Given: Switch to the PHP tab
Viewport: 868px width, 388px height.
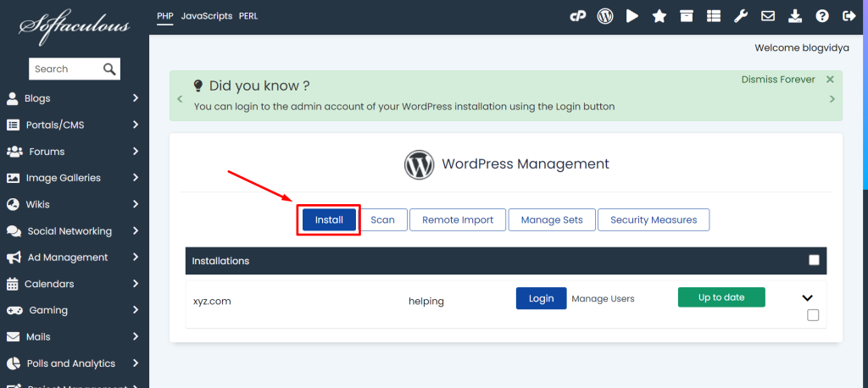Looking at the screenshot, I should [x=165, y=16].
